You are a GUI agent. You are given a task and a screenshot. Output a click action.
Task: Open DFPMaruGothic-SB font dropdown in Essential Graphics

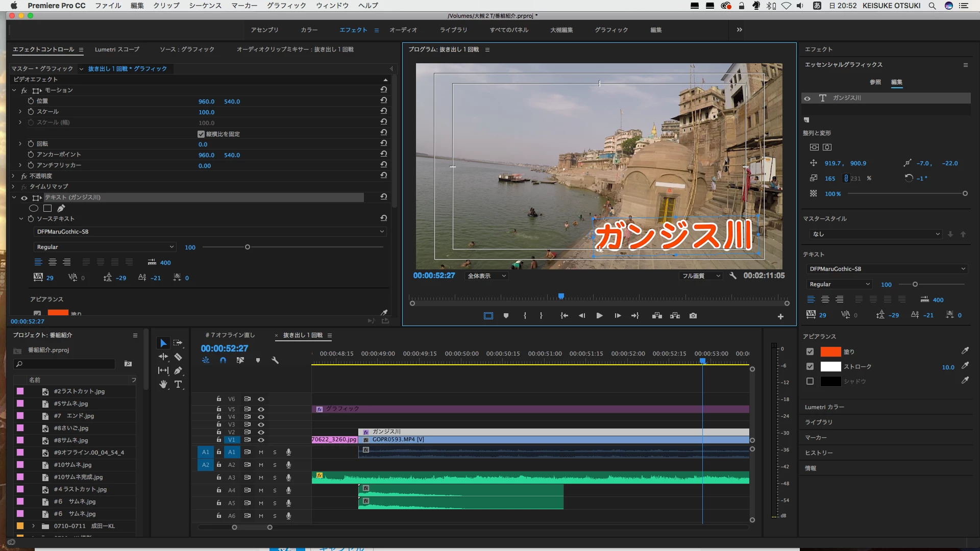tap(887, 269)
